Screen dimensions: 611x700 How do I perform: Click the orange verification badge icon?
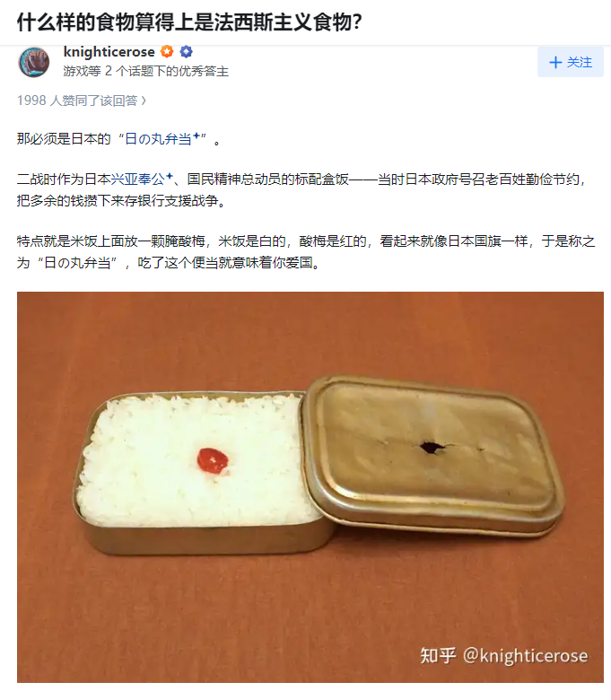[167, 52]
